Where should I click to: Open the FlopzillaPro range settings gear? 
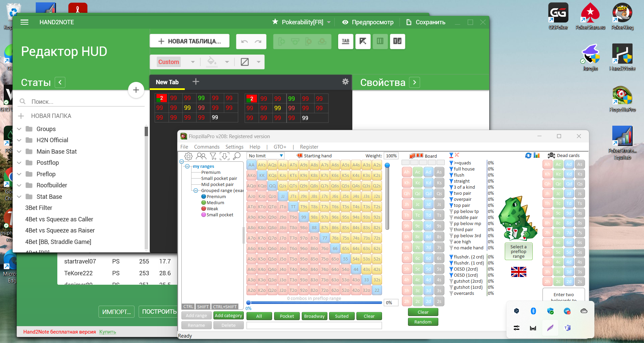click(x=188, y=156)
